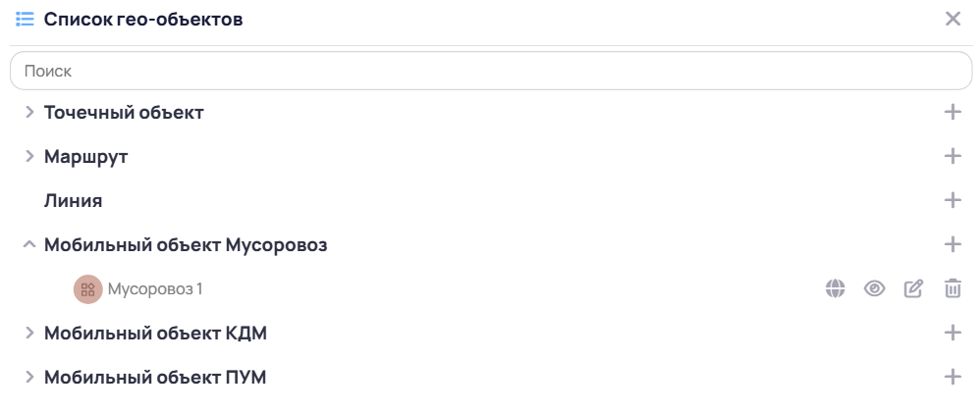Click the globe icon for Мусоровоз 1
This screenshot has height=414, width=980.
tap(835, 288)
